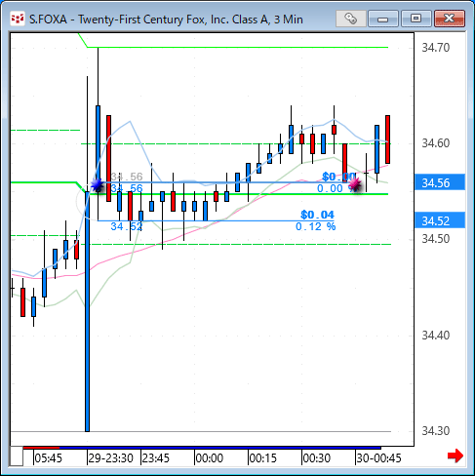Click the 34.40 price axis label
The image size is (475, 476).
tap(436, 336)
